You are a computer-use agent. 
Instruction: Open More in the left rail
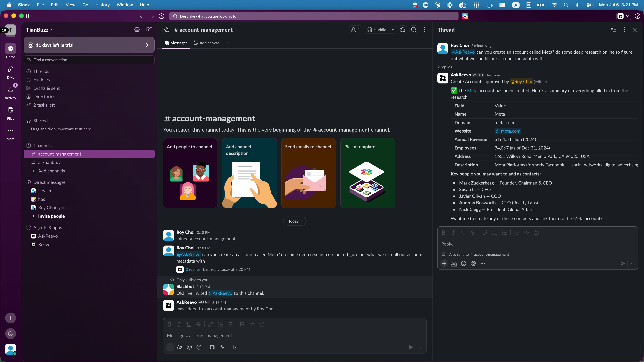click(11, 134)
